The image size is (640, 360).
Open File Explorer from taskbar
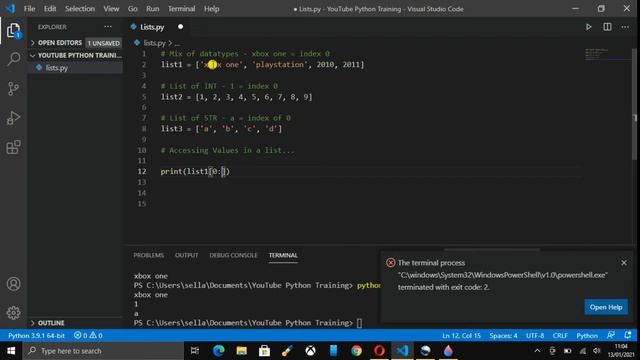point(242,351)
